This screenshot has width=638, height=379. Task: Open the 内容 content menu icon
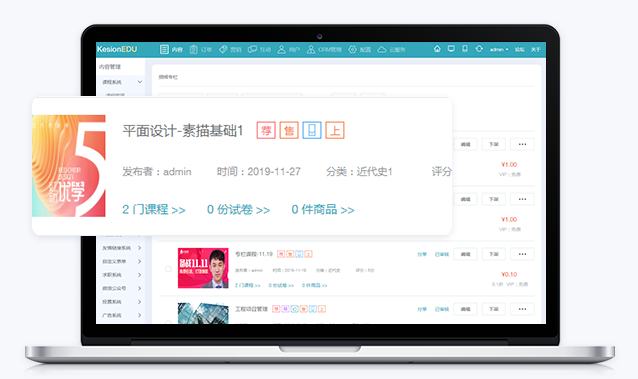click(x=164, y=49)
